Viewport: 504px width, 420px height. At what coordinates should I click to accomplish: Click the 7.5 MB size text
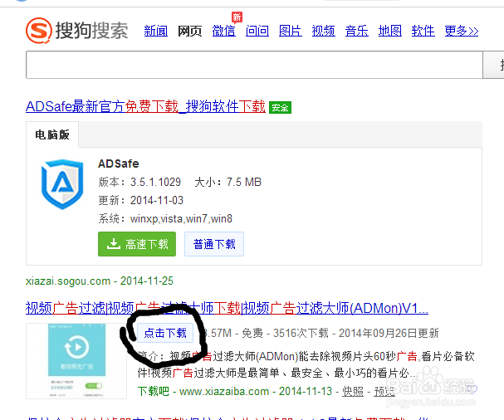point(244,183)
